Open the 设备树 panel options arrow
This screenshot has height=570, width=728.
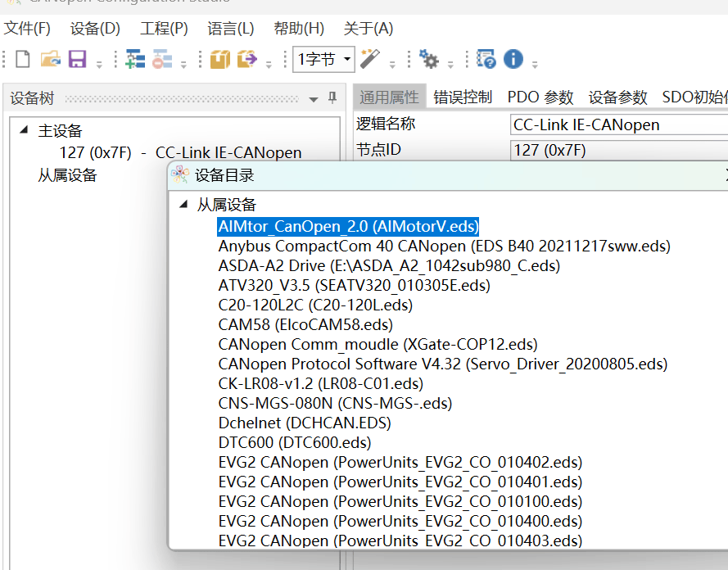(314, 99)
